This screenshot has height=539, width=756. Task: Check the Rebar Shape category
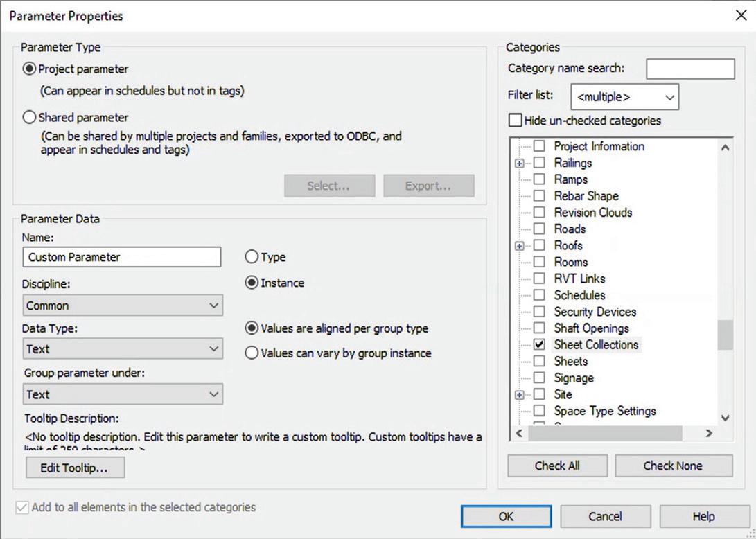[x=539, y=196]
